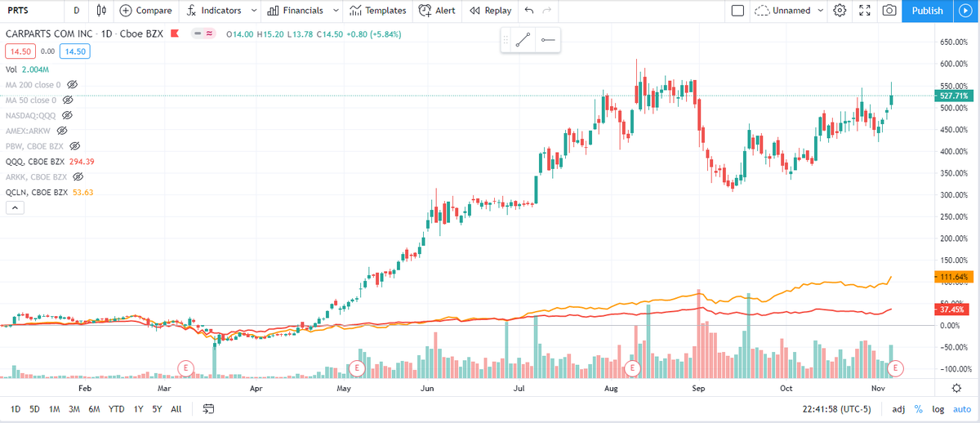The width and height of the screenshot is (980, 423).
Task: Click the Publish button
Action: pyautogui.click(x=927, y=11)
